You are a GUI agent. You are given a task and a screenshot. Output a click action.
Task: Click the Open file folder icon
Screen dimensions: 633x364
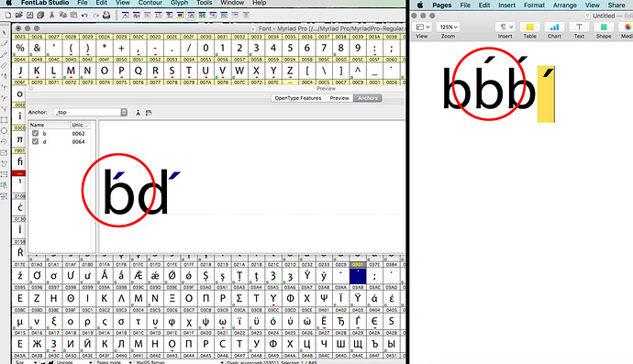[x=19, y=16]
